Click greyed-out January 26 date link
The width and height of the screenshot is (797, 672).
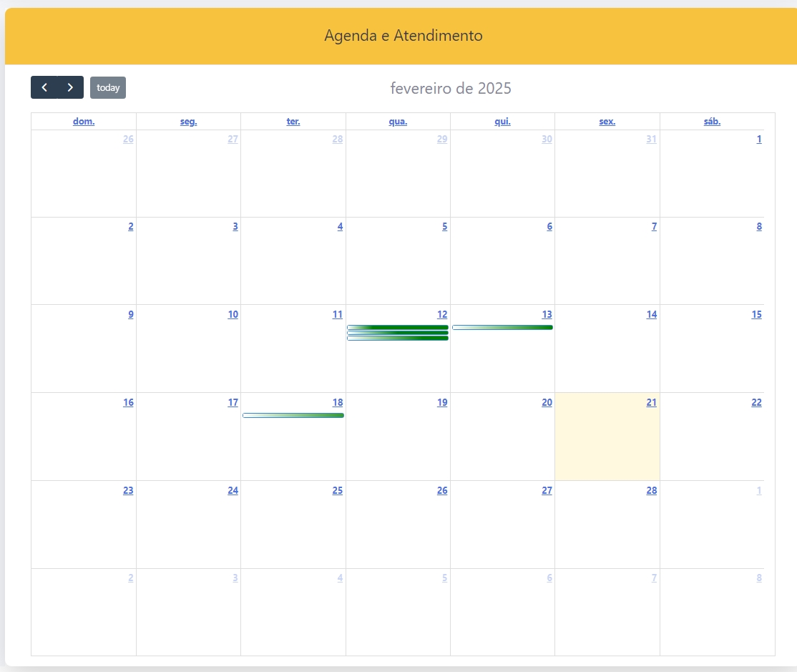128,140
